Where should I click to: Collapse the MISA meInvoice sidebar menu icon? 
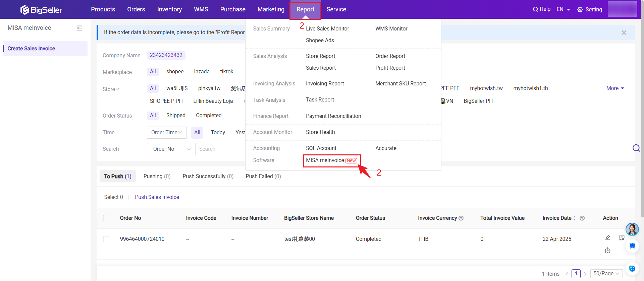[x=79, y=28]
